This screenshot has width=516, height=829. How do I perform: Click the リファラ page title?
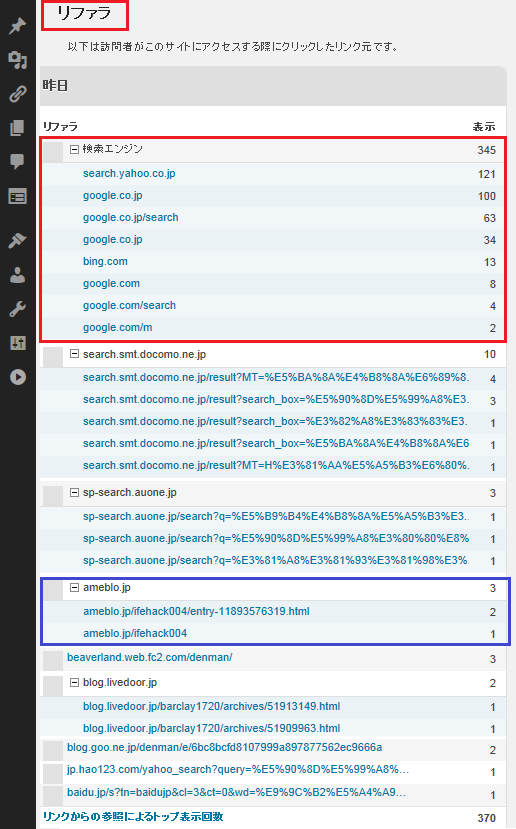point(85,13)
